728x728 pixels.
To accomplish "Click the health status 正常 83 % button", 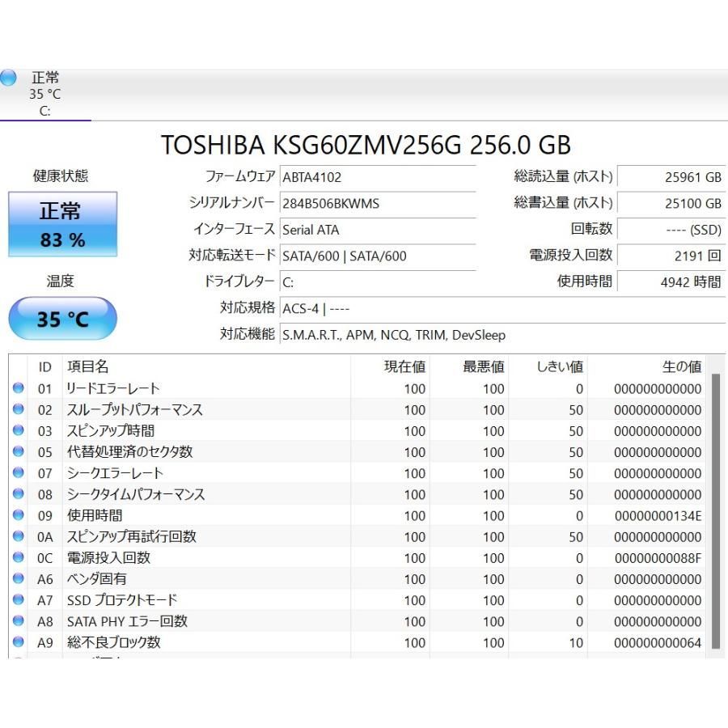I will pyautogui.click(x=62, y=224).
